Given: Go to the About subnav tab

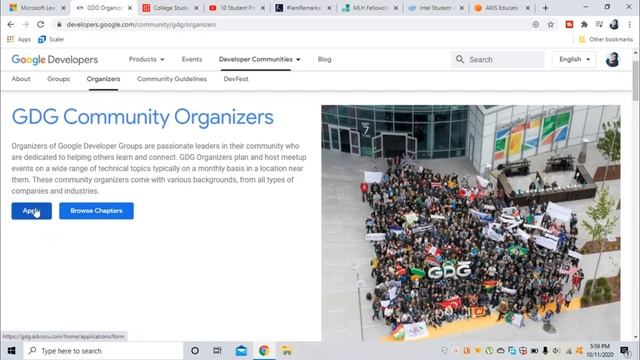Looking at the screenshot, I should (x=21, y=79).
